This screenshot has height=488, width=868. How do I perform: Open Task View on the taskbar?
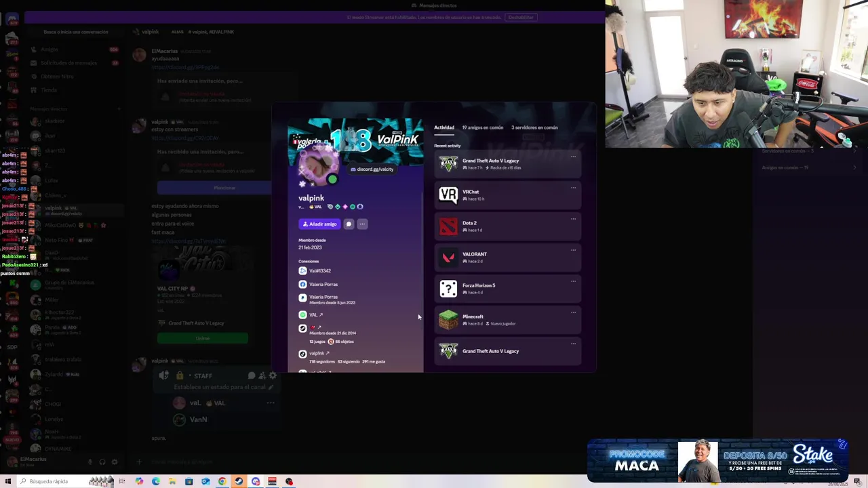[122, 481]
